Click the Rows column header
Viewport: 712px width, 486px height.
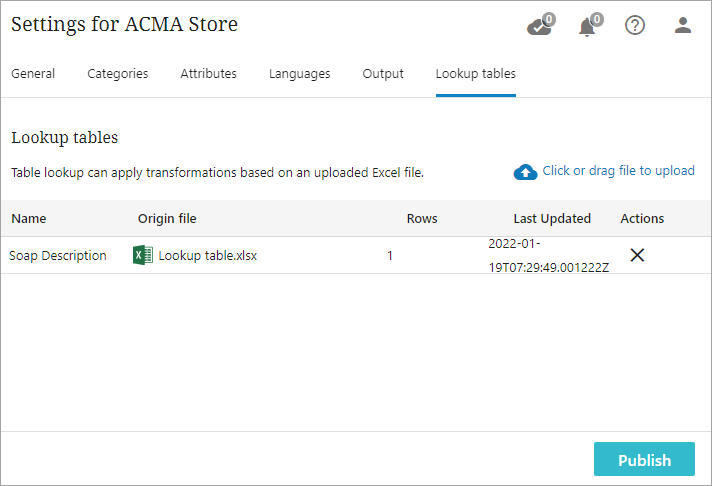(x=422, y=219)
